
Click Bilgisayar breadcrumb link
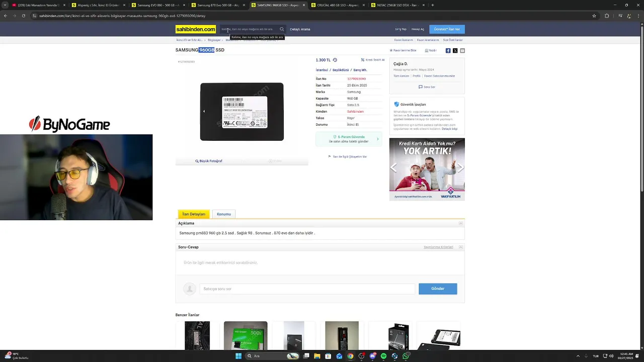coord(214,40)
